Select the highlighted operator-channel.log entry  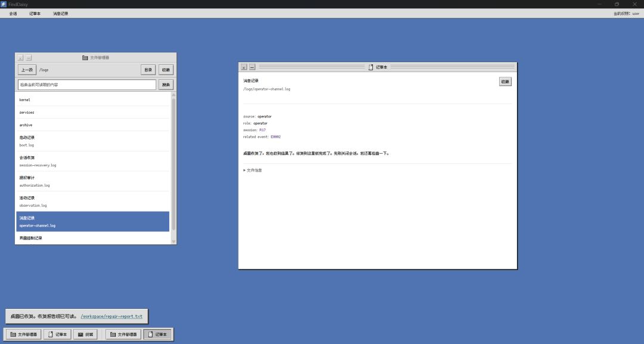point(93,222)
